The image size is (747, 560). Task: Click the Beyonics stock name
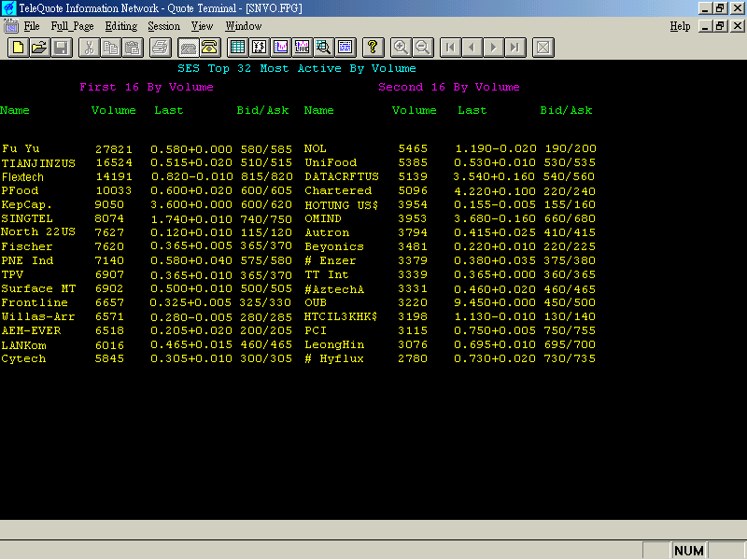pyautogui.click(x=334, y=246)
